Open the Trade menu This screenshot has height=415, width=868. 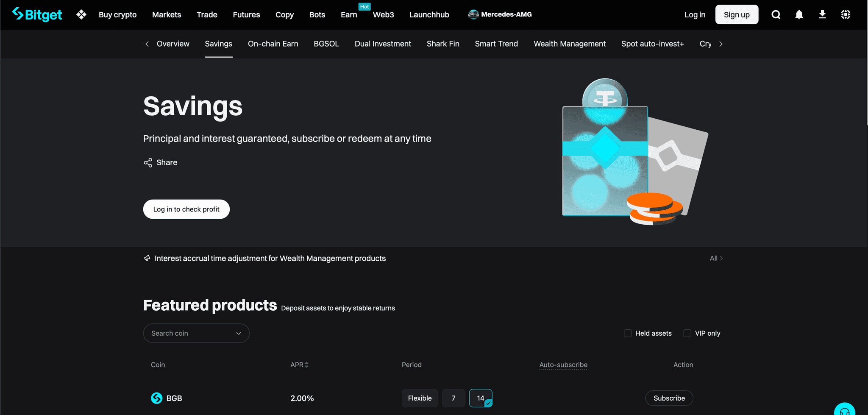(207, 14)
